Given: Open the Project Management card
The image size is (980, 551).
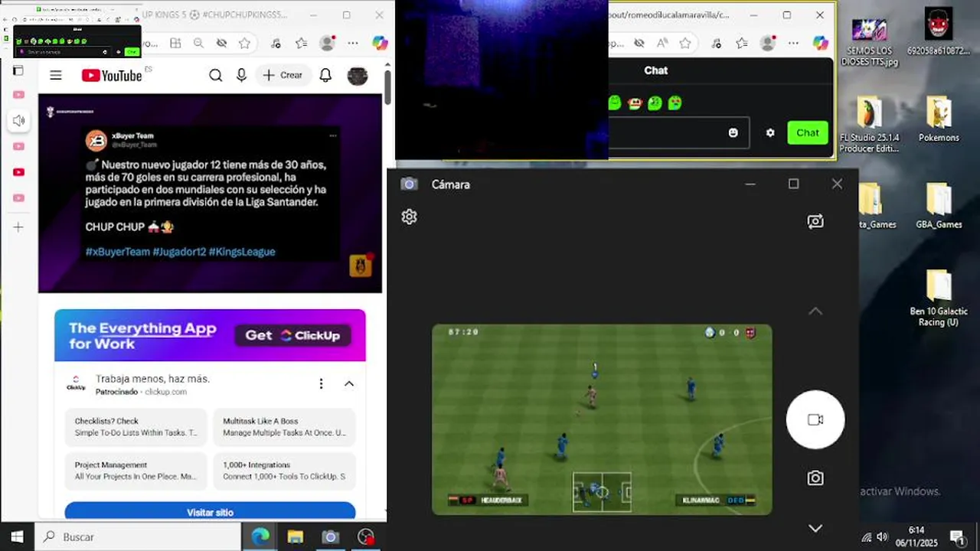Looking at the screenshot, I should 136,471.
